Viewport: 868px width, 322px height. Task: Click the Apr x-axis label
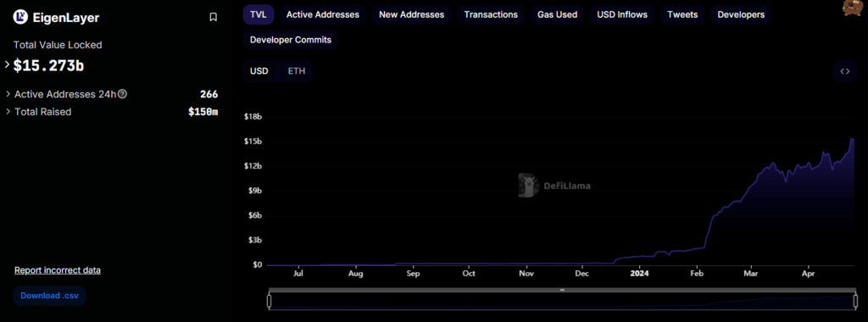click(x=809, y=274)
